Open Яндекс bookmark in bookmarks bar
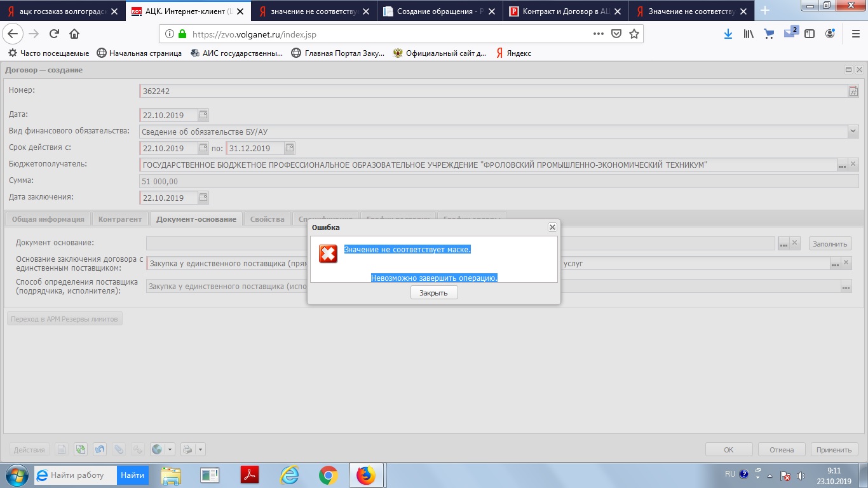868x488 pixels. (x=514, y=53)
